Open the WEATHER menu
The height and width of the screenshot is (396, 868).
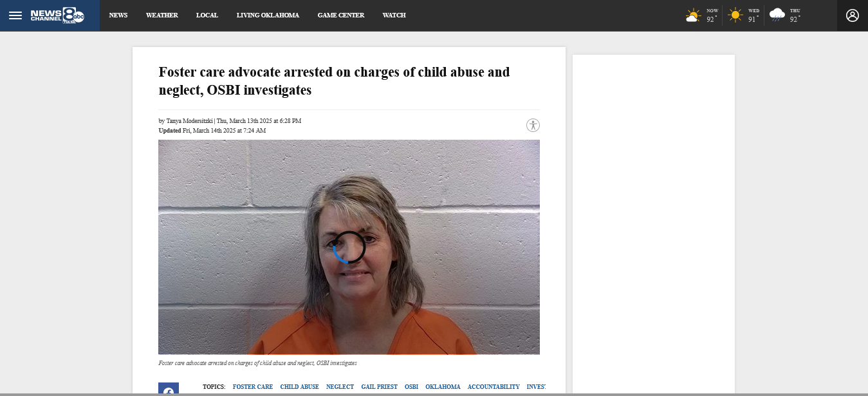[x=162, y=15]
